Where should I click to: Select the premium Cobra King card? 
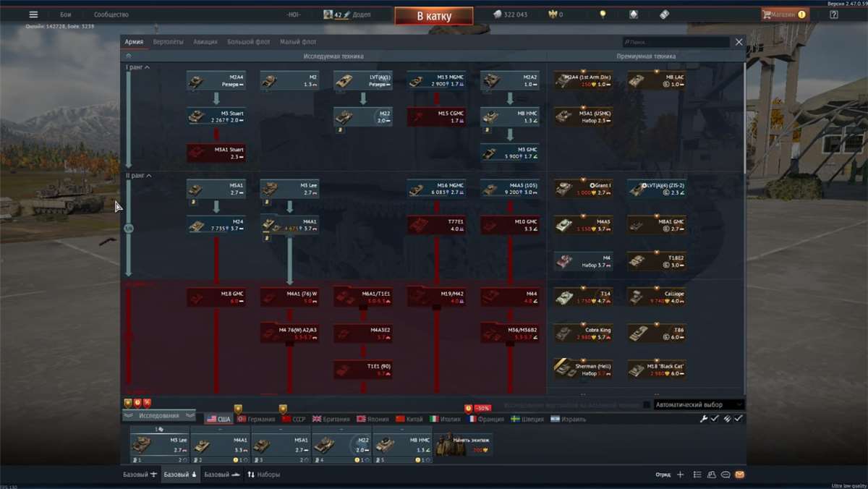[583, 333]
